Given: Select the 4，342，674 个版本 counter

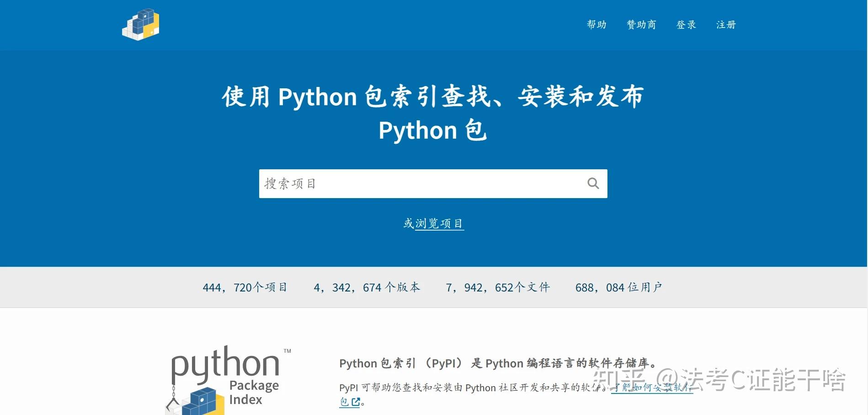Looking at the screenshot, I should point(367,287).
